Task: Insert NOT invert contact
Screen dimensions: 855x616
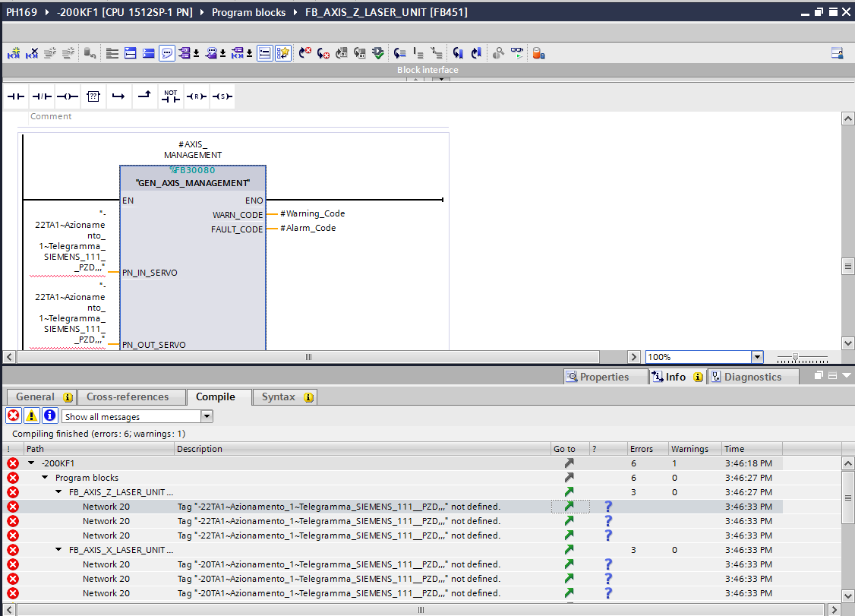Action: (x=171, y=96)
